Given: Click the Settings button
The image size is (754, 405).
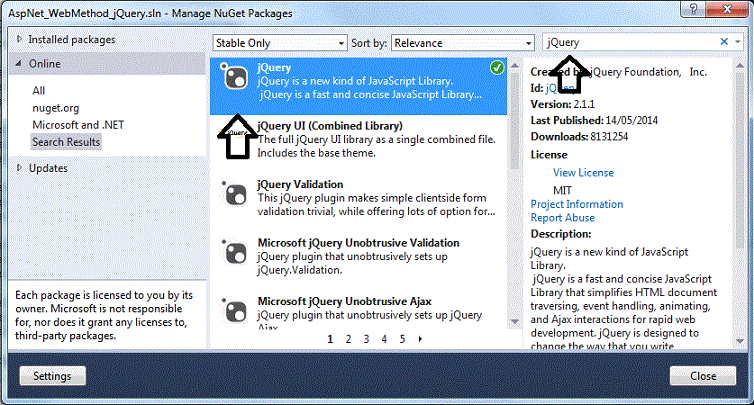Looking at the screenshot, I should 52,376.
